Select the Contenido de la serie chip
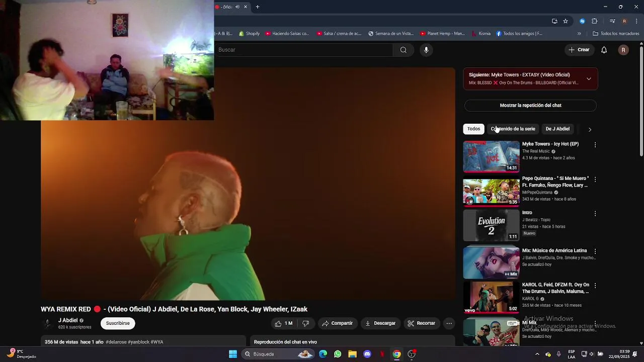 click(x=513, y=129)
